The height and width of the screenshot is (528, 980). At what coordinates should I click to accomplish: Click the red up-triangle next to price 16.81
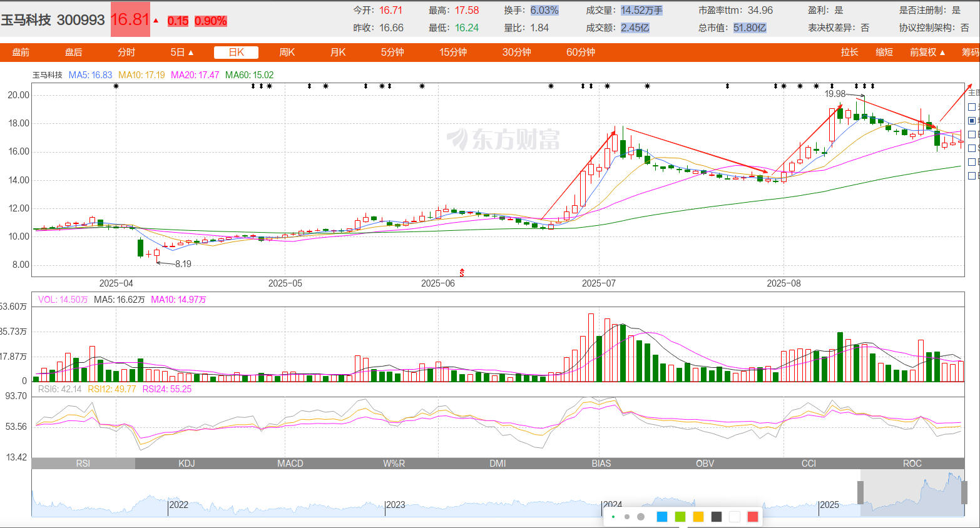coord(156,21)
